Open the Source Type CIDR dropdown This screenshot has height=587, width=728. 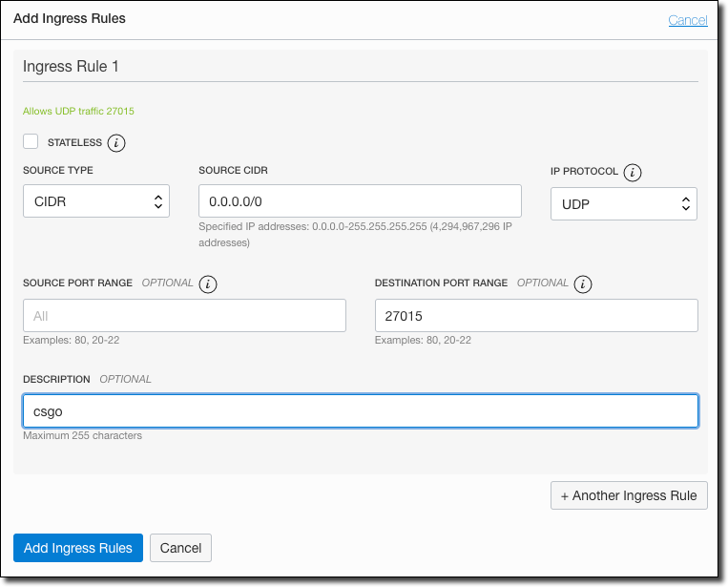coord(95,202)
